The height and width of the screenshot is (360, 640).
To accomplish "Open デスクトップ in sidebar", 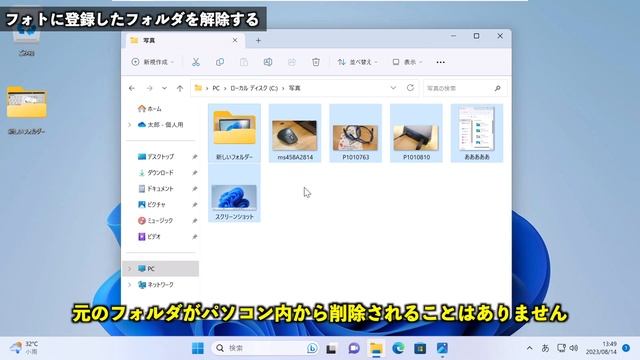I will [156, 157].
